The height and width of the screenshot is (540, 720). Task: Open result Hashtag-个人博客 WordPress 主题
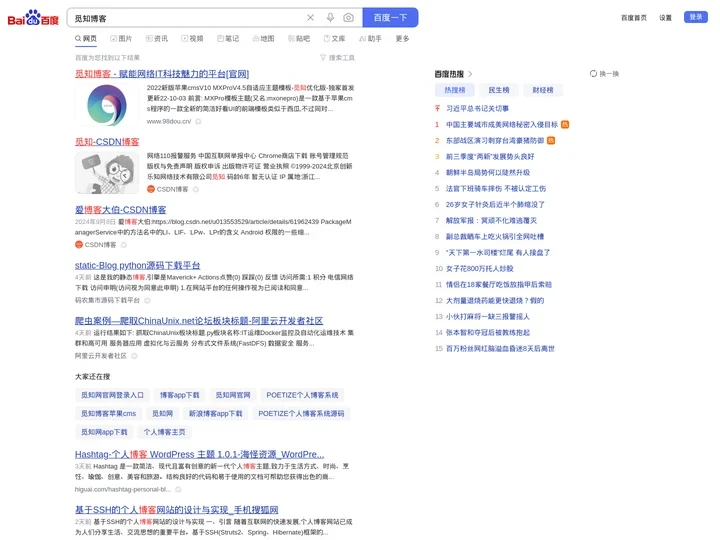tap(199, 455)
